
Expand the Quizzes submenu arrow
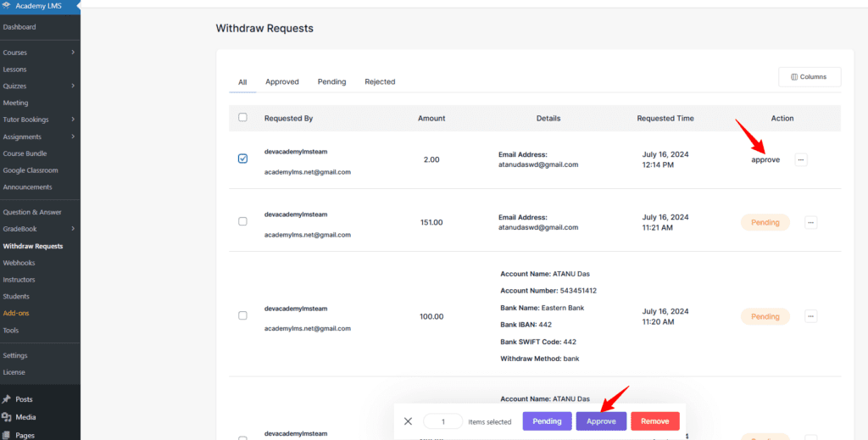[73, 86]
